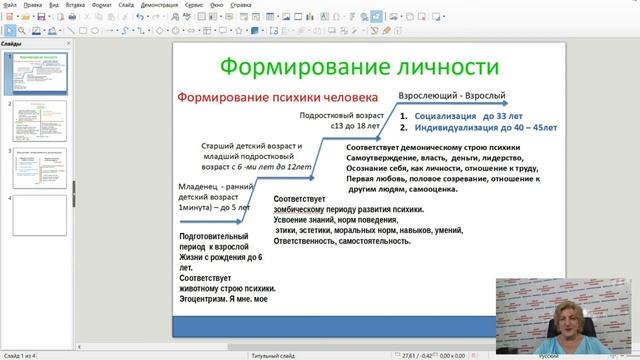Select the Rectangle drawing tool
This screenshot has height=360, width=640.
(x=83, y=31)
